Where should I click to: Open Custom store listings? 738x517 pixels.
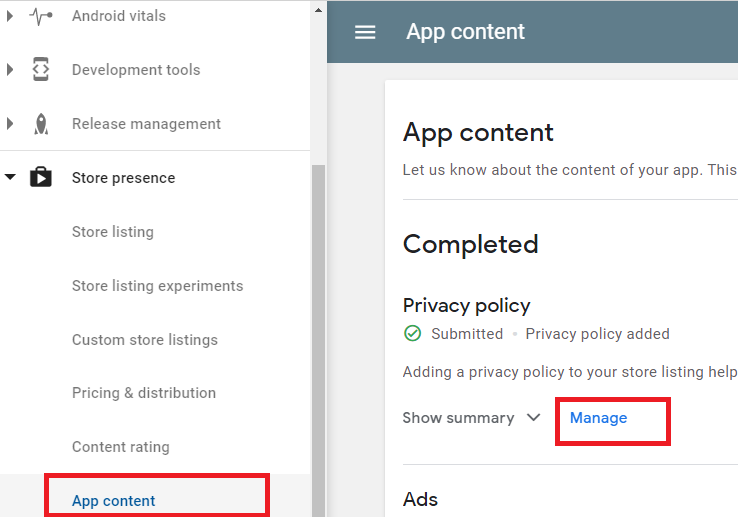click(x=144, y=340)
